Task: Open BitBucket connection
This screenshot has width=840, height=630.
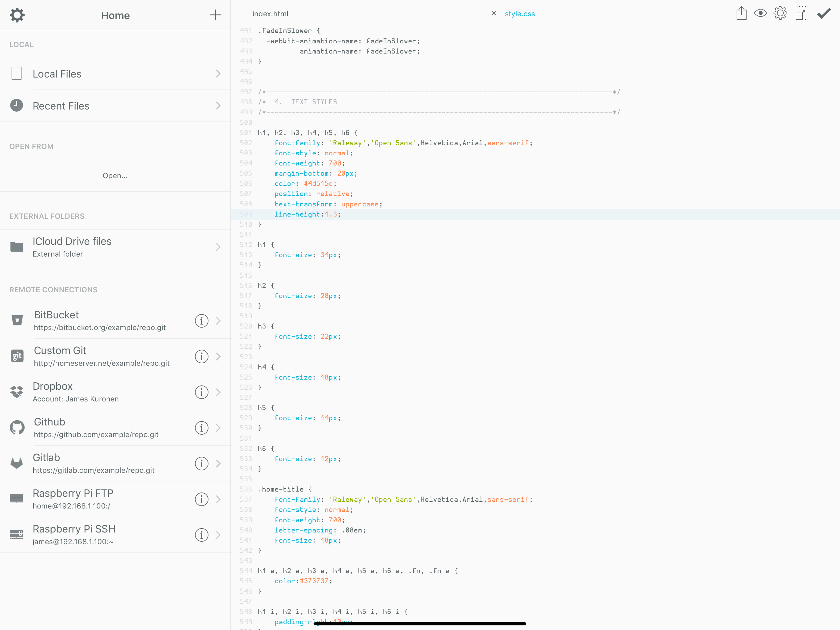Action: point(115,321)
